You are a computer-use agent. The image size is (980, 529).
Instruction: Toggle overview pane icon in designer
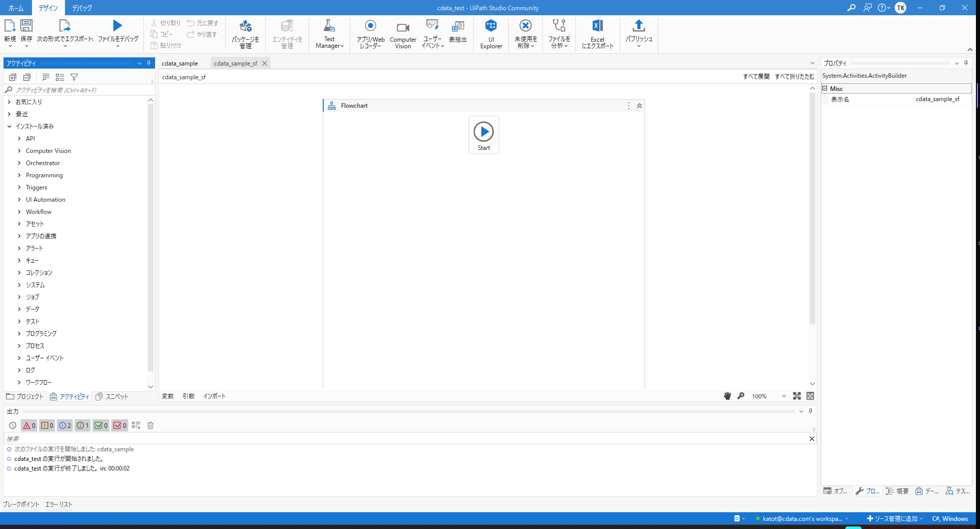[x=810, y=396]
